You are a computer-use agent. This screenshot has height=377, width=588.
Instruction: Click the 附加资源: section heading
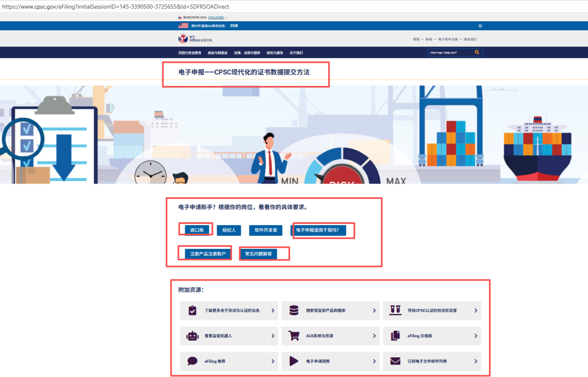pos(191,290)
